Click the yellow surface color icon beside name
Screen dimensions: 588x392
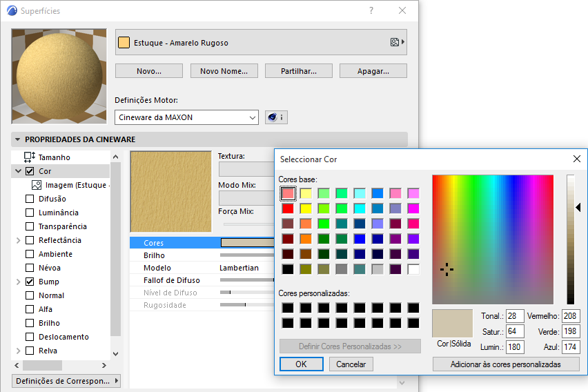pyautogui.click(x=124, y=42)
